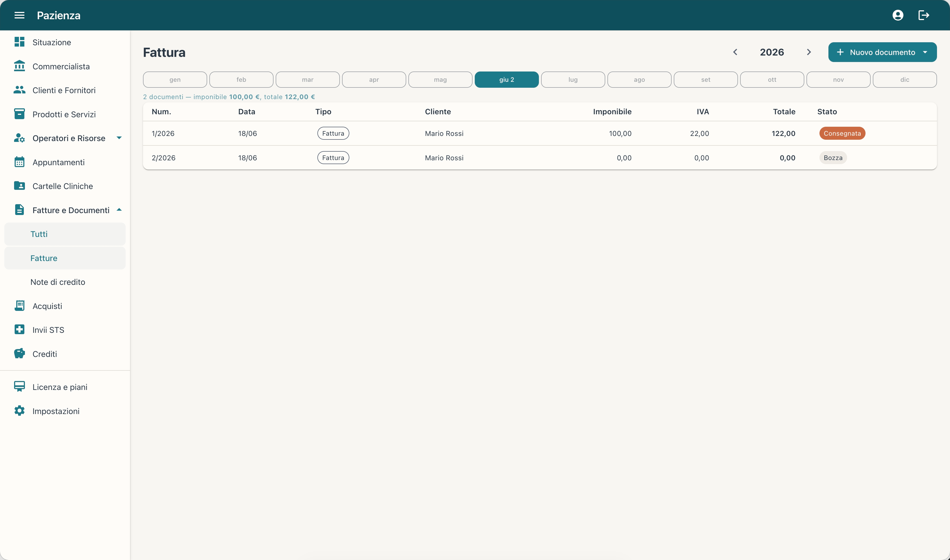Select the Fatture submenu item
Image resolution: width=950 pixels, height=560 pixels.
click(x=65, y=258)
